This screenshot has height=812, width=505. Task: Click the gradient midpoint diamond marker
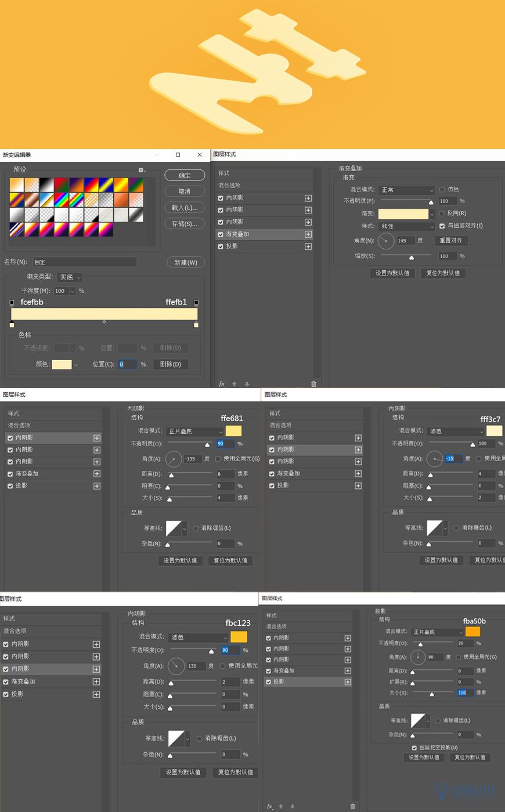point(104,321)
